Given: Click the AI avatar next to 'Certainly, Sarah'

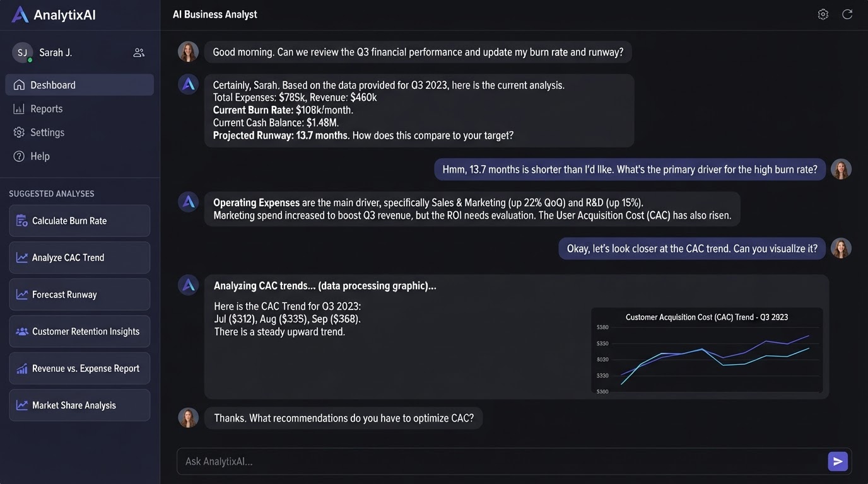Looking at the screenshot, I should [x=188, y=84].
